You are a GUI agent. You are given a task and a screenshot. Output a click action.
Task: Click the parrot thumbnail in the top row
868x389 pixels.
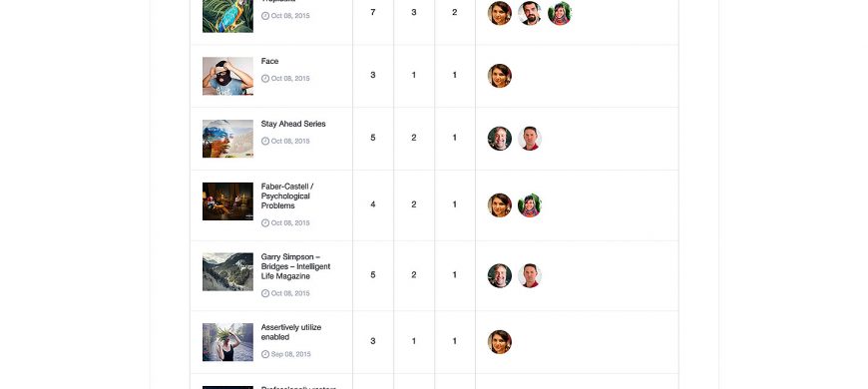[x=227, y=16]
